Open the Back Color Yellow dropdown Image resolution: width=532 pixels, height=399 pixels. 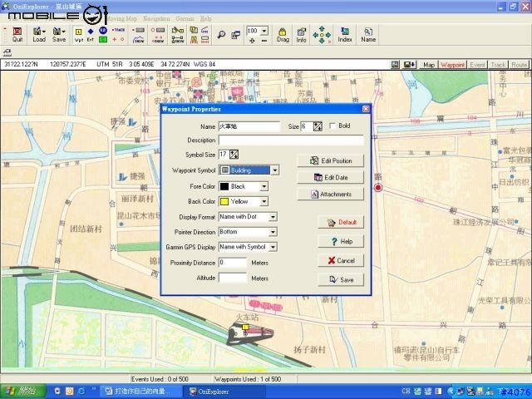[x=264, y=201]
